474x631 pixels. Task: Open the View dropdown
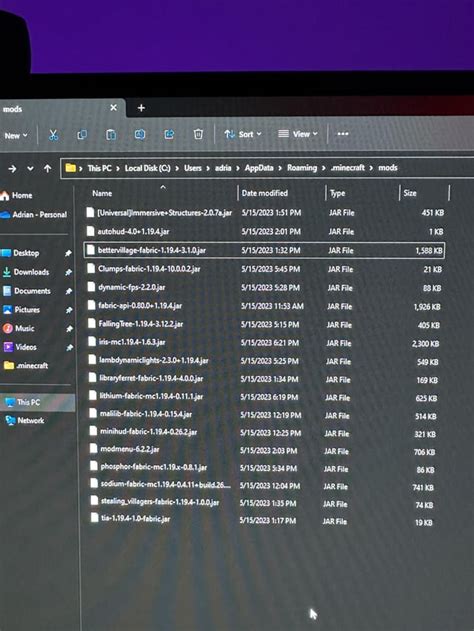pos(298,134)
